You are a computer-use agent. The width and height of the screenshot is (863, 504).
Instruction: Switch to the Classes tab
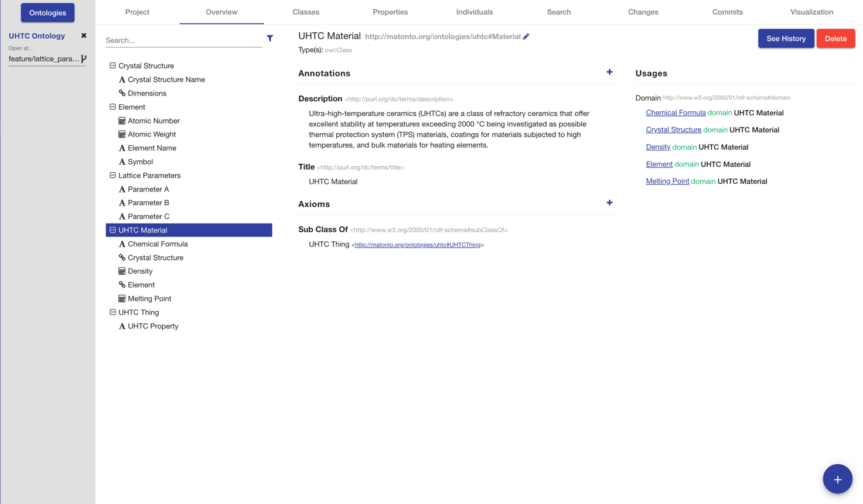[x=305, y=12]
